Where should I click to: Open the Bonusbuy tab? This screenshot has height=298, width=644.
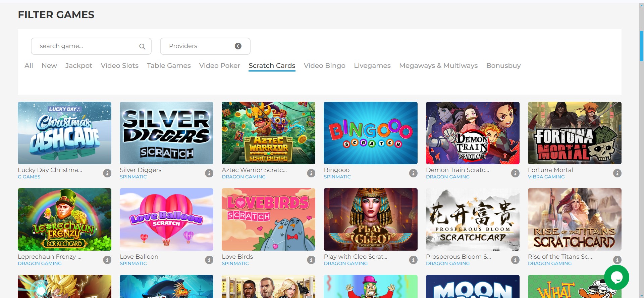(x=503, y=66)
